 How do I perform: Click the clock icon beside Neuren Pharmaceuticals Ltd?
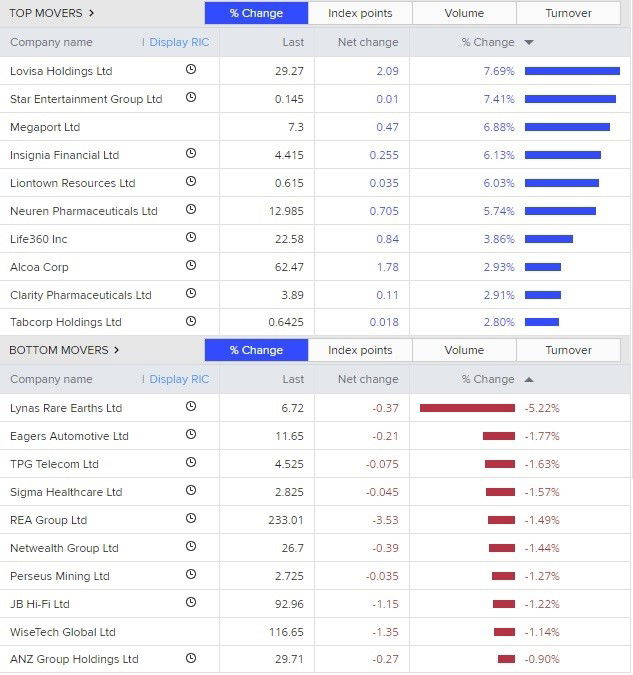pos(191,209)
